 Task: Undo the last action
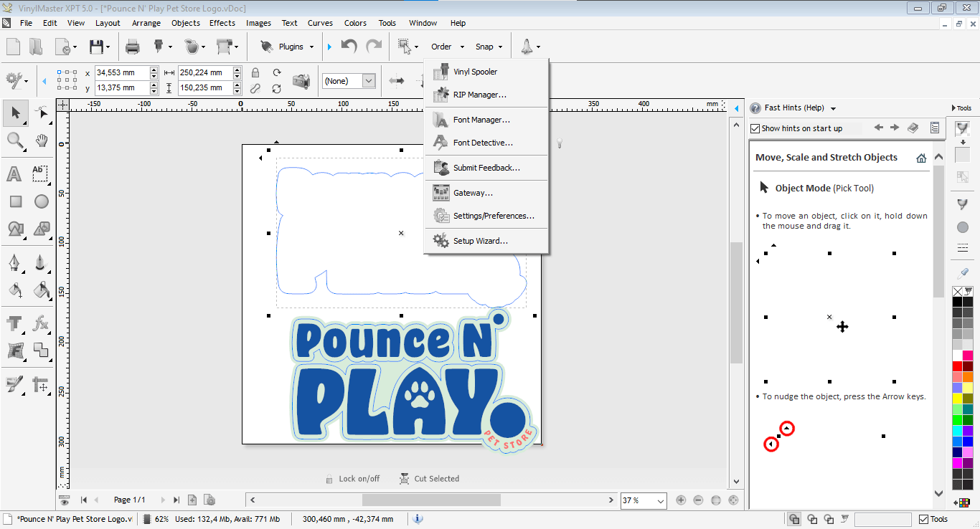click(x=349, y=47)
